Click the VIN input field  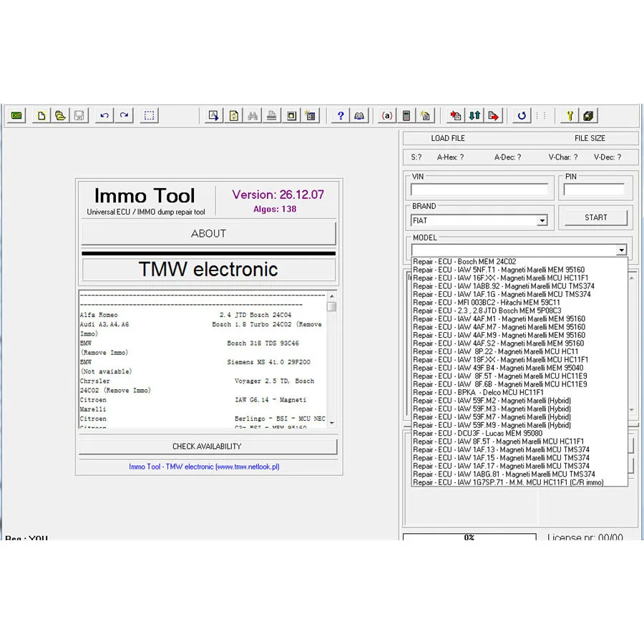(479, 190)
